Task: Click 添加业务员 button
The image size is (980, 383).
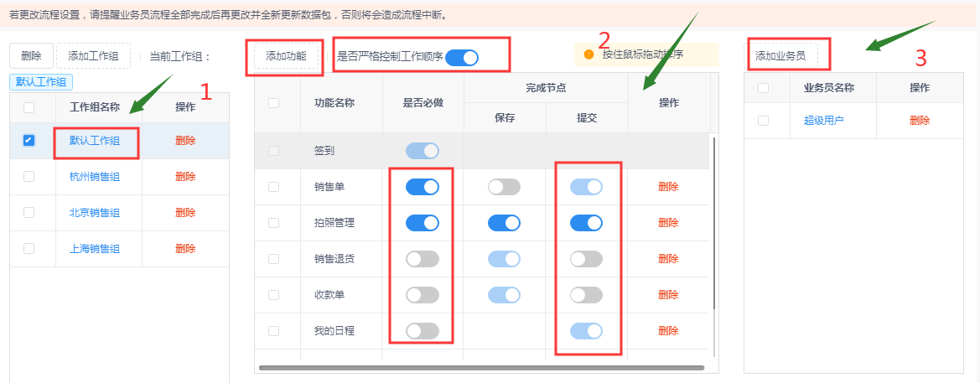Action: point(780,55)
